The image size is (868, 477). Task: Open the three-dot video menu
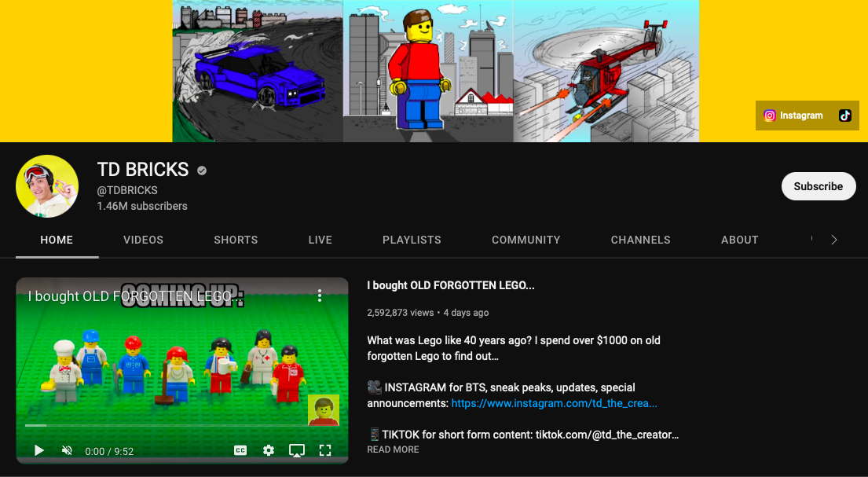coord(320,295)
